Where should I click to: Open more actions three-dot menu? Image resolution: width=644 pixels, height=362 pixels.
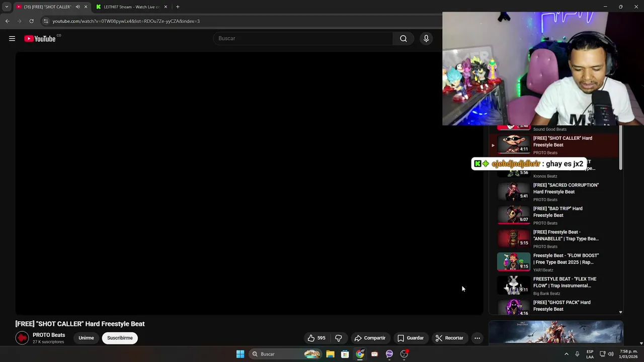pos(477,338)
